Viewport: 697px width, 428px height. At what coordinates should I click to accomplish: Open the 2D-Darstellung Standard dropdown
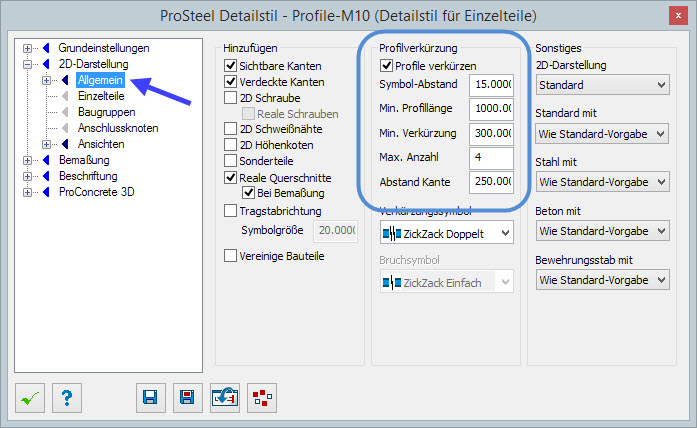coord(602,85)
